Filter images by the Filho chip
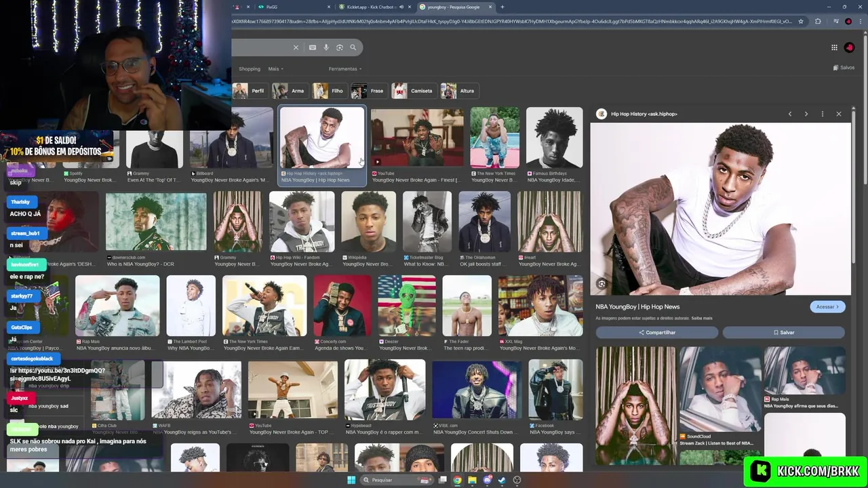Screen dimensions: 868x488 (330, 91)
